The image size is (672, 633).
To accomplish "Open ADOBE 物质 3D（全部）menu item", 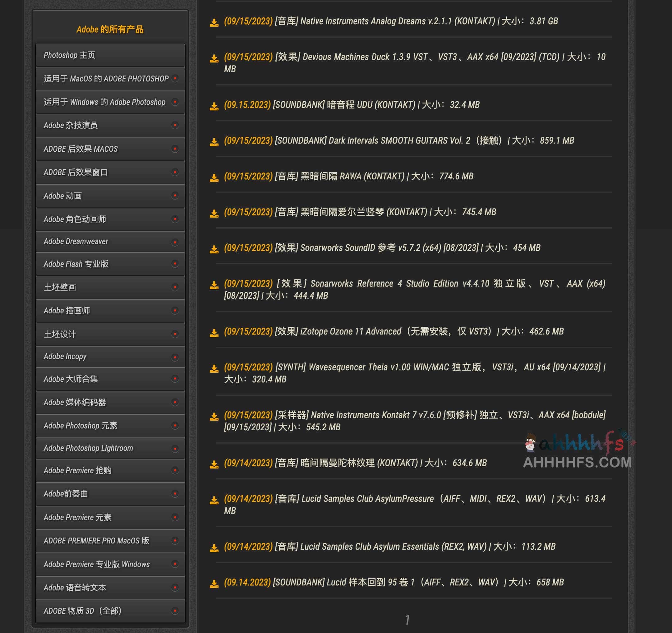I will coord(110,611).
